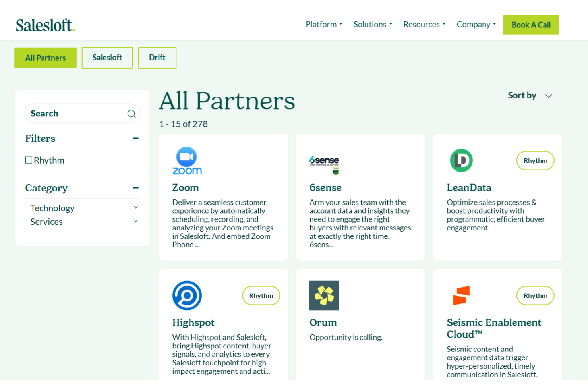Switch to the Drift tab

tap(157, 58)
